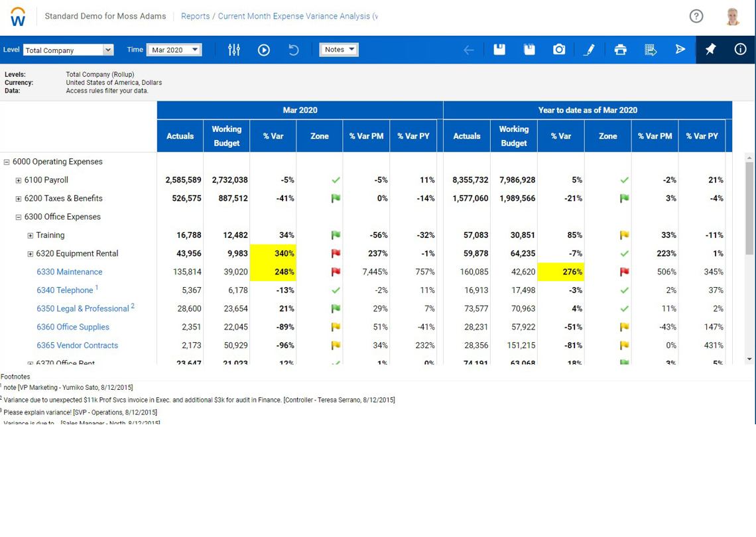The height and width of the screenshot is (537, 756).
Task: Click the highlighter pen icon
Action: point(589,50)
